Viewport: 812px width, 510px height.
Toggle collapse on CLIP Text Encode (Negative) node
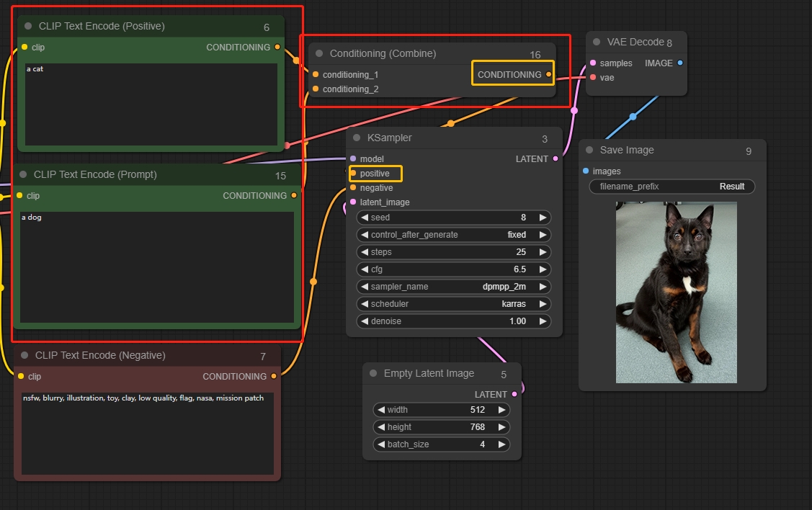pyautogui.click(x=24, y=356)
